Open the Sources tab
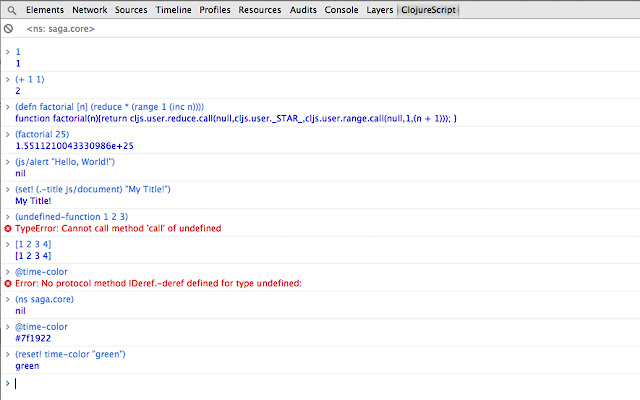 [x=131, y=10]
